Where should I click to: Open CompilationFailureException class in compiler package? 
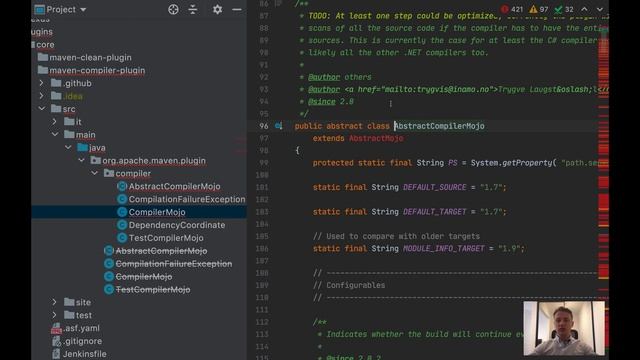click(x=187, y=199)
